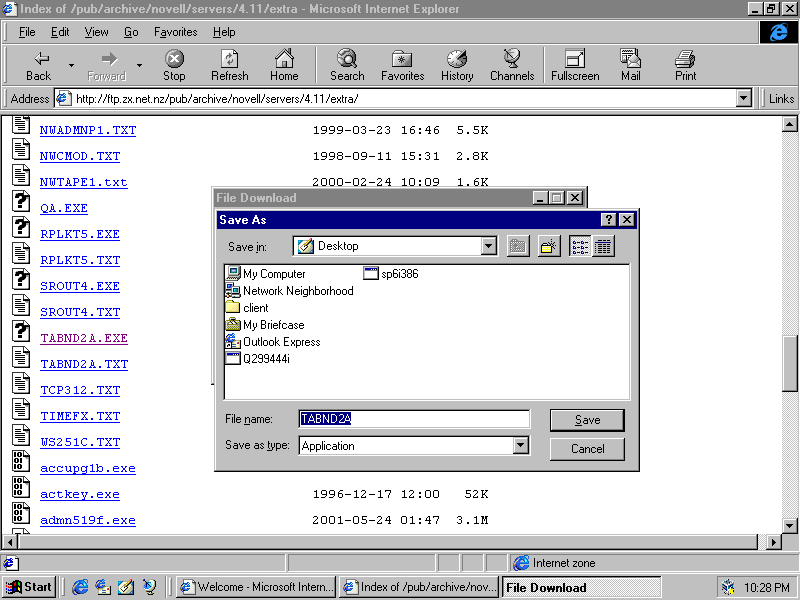Click the vertical scrollbar up arrow
Screen dimensions: 800x600
click(789, 124)
